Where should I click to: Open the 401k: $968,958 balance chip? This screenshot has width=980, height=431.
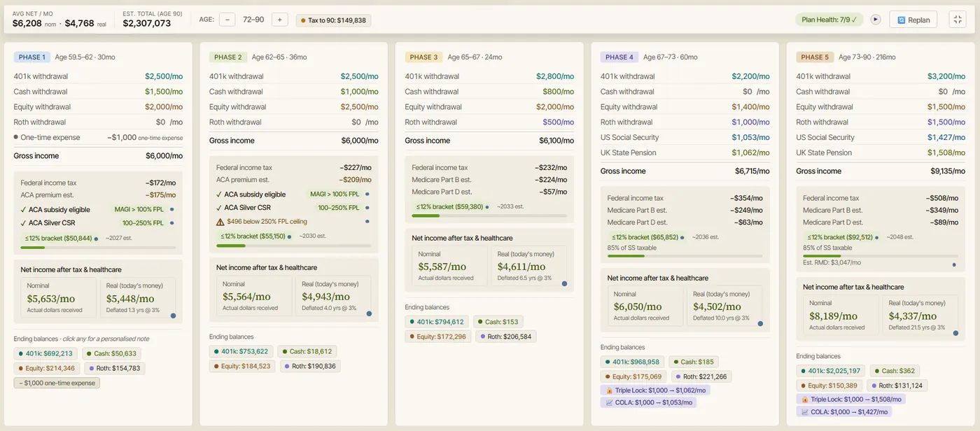[632, 362]
